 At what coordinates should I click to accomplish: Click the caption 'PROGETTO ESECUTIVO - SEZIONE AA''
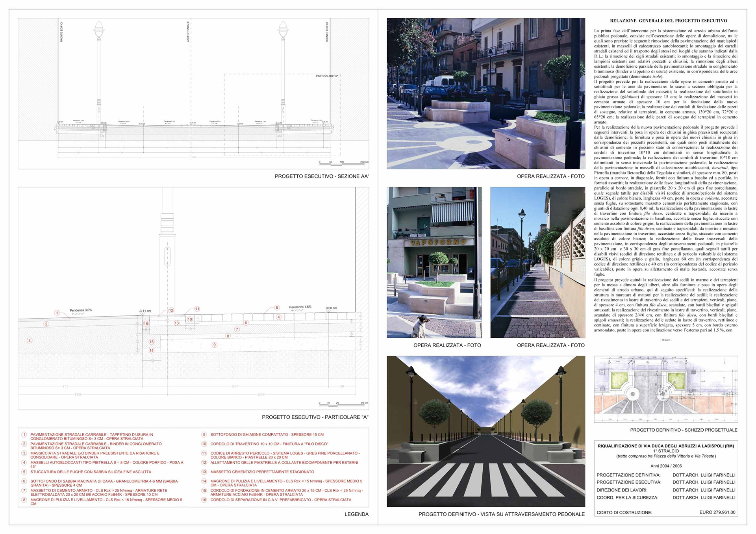coord(322,176)
